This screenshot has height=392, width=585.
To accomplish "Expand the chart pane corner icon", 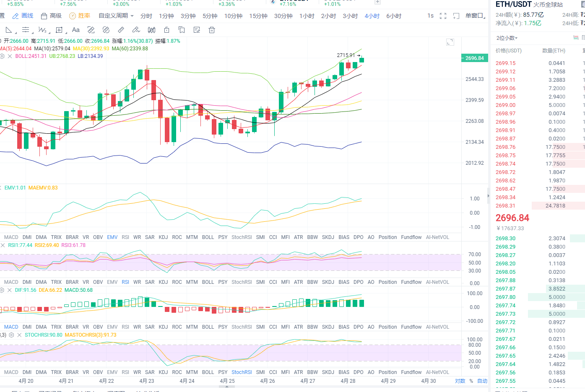I will coord(450,42).
